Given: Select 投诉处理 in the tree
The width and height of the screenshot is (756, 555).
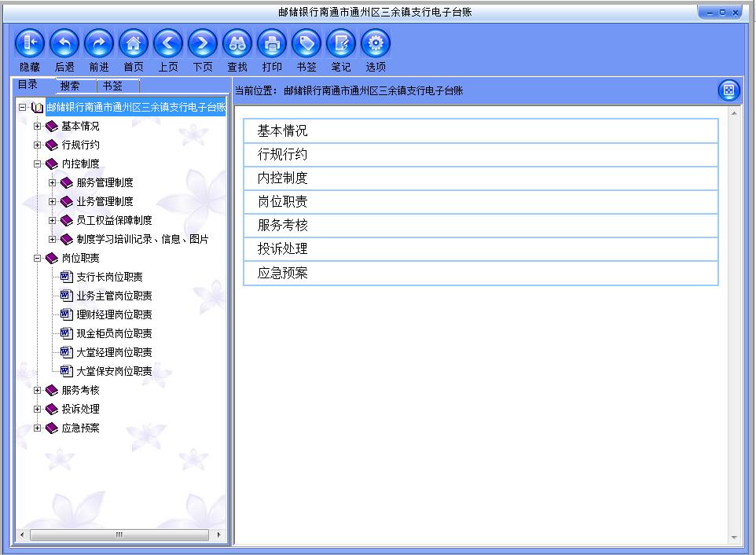Looking at the screenshot, I should 80,410.
